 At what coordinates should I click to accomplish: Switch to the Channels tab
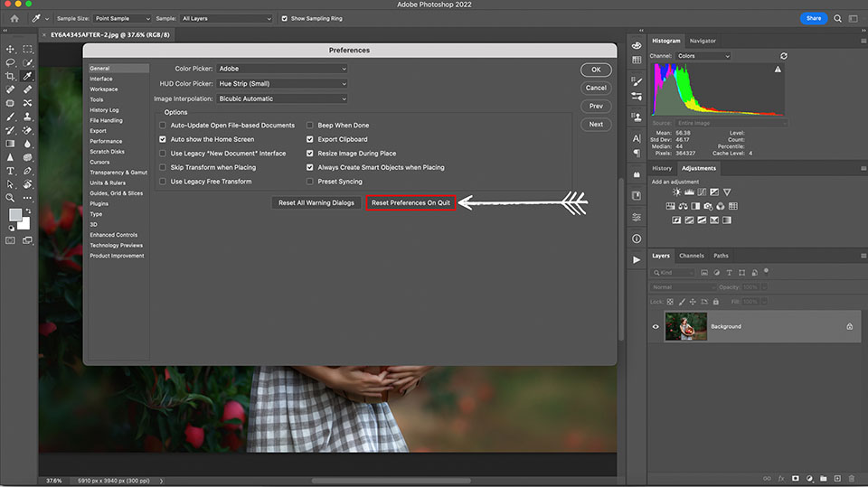[692, 256]
